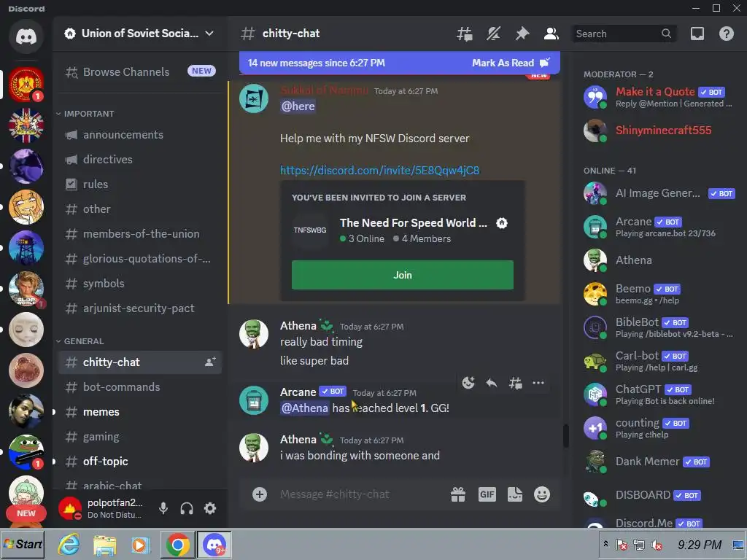Viewport: 747px width, 560px height.
Task: Click create invite icon on chitty-chat
Action: (x=210, y=362)
